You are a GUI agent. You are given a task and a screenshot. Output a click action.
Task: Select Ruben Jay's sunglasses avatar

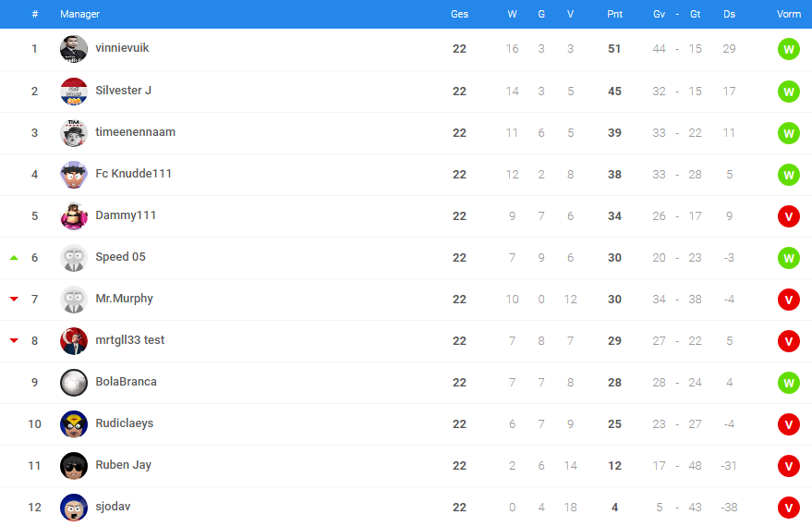74,466
